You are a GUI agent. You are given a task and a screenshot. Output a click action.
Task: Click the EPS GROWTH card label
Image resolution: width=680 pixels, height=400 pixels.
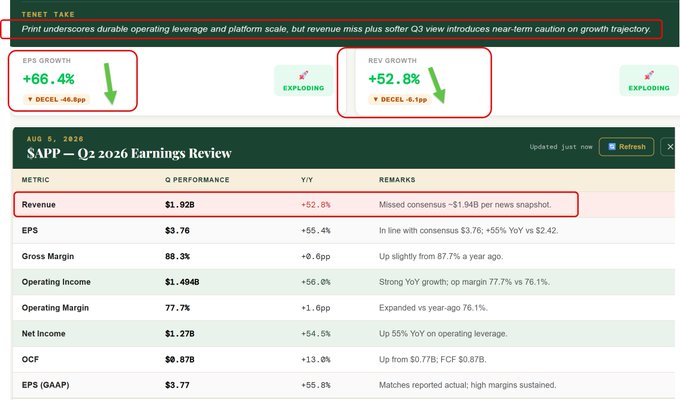tap(46, 61)
